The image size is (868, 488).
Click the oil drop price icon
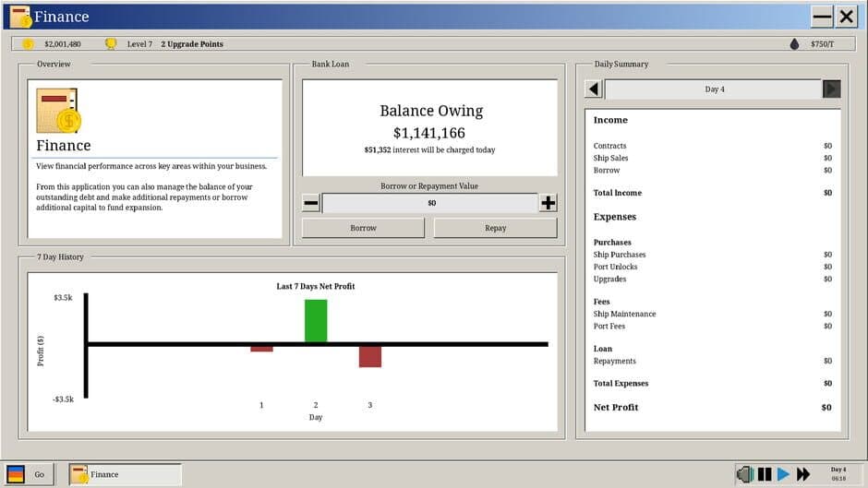click(x=794, y=43)
